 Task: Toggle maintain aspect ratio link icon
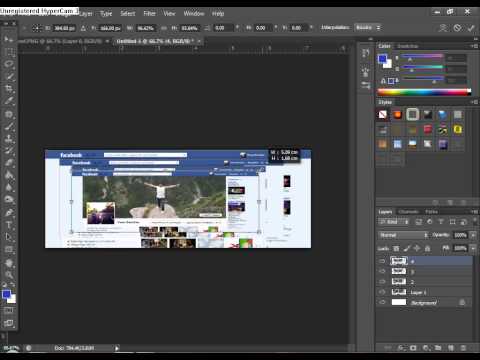[164, 28]
